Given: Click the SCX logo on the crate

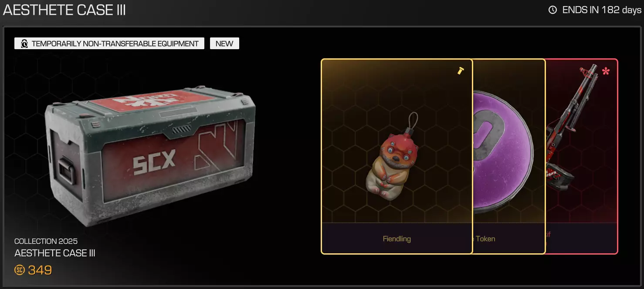Looking at the screenshot, I should pyautogui.click(x=154, y=163).
